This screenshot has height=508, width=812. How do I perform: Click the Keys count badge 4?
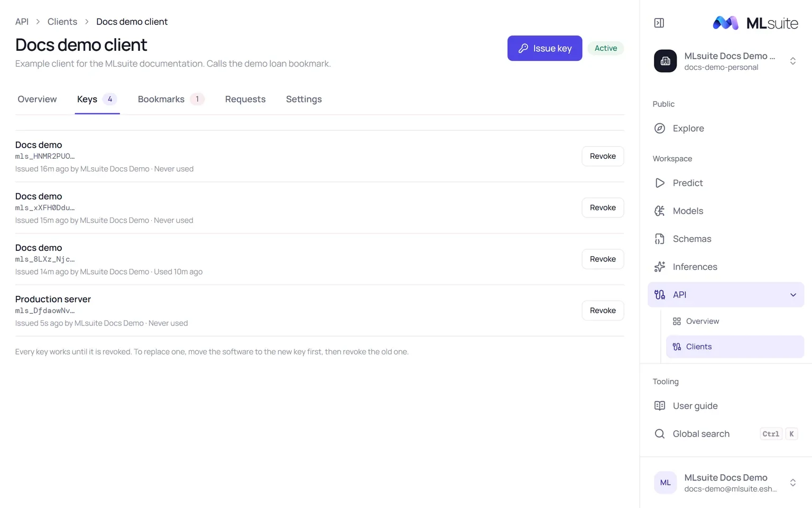tap(110, 99)
